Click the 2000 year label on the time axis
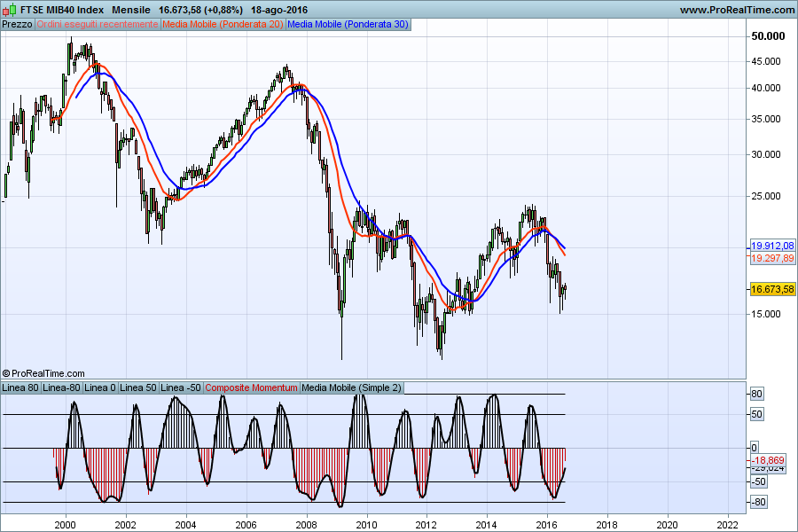 coord(65,525)
